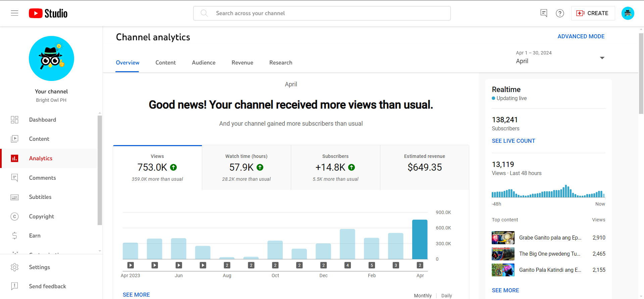Click SEE MORE in the Realtime panel
This screenshot has height=299, width=644.
(x=505, y=290)
